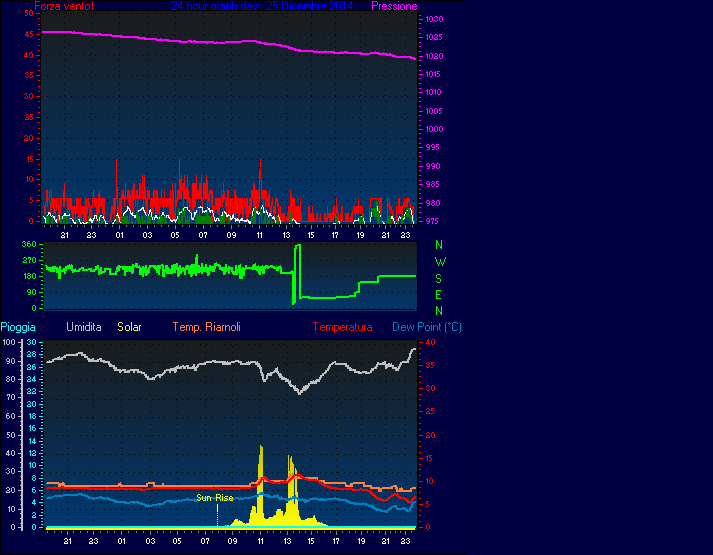Click the magenta 'Pressione' axis title
Image resolution: width=713 pixels, height=555 pixels.
click(394, 6)
